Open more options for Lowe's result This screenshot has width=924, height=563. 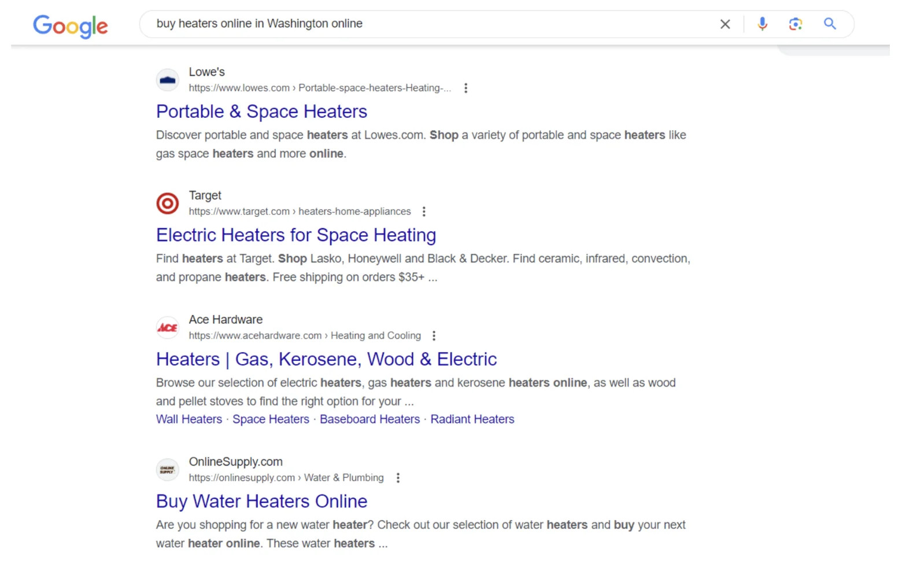click(465, 88)
